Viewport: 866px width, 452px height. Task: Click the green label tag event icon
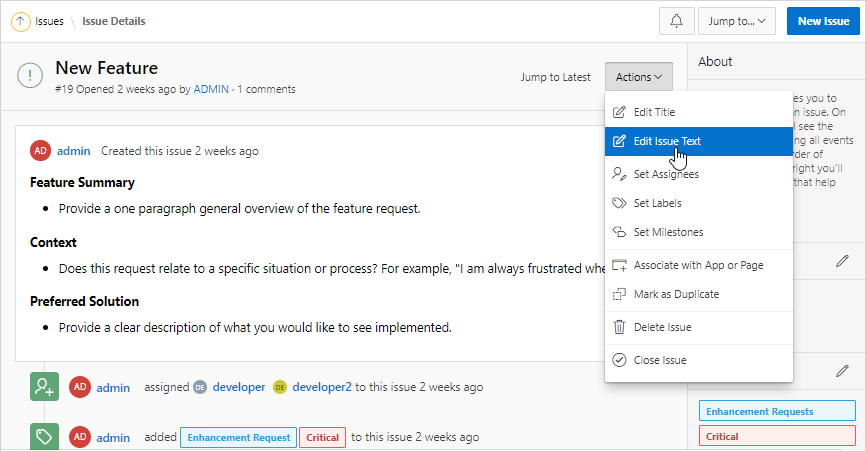pos(44,436)
